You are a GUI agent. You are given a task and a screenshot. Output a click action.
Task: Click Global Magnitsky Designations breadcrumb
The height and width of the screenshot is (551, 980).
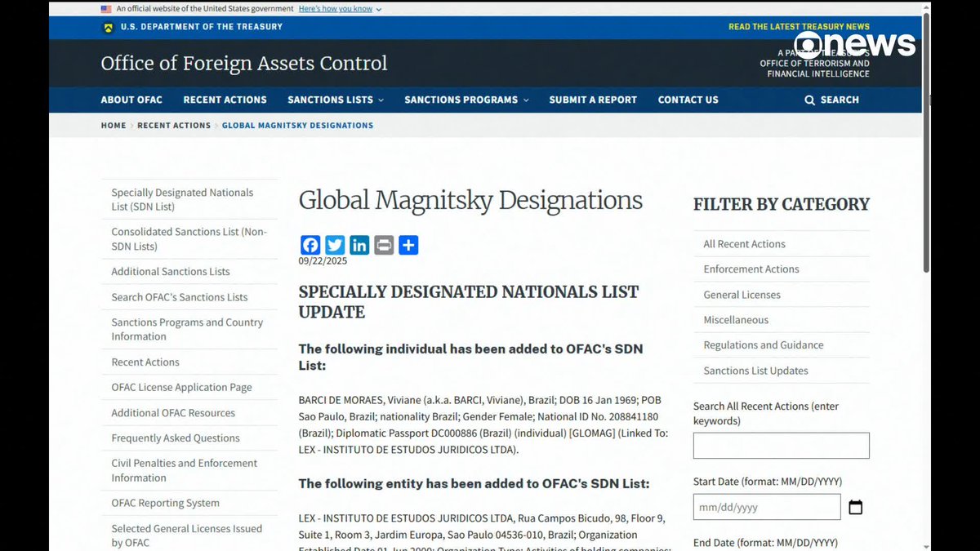tap(297, 126)
